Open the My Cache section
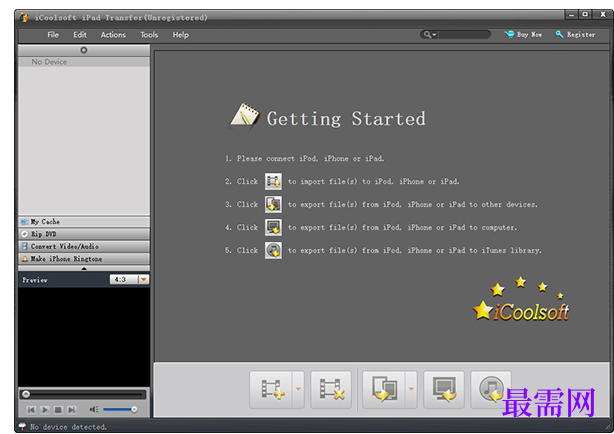Viewport: 614px width, 434px height. [x=84, y=222]
